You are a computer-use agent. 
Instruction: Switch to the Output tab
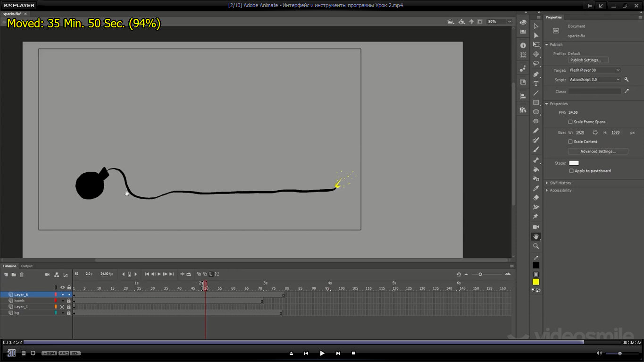tap(27, 266)
